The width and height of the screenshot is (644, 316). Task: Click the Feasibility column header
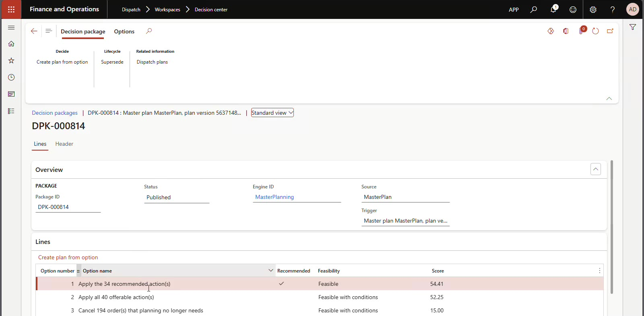329,271
